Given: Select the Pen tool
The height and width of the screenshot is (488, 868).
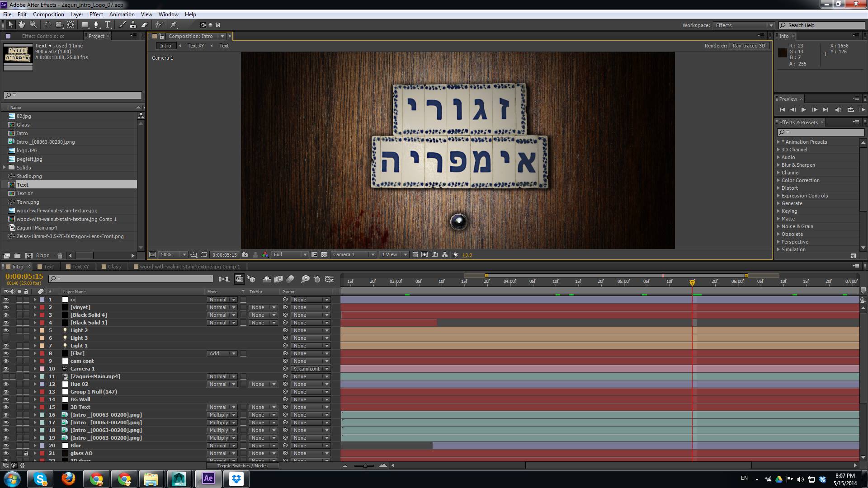Looking at the screenshot, I should (x=96, y=25).
